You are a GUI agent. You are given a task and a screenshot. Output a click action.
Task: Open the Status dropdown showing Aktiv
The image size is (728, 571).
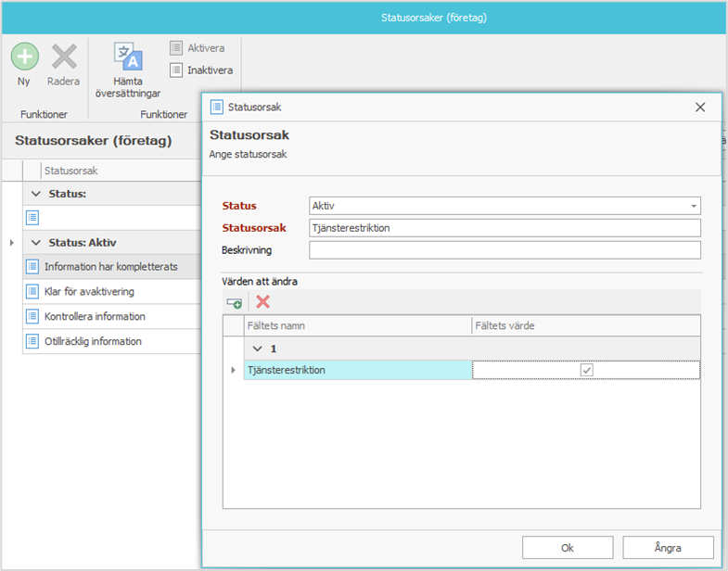tap(692, 206)
